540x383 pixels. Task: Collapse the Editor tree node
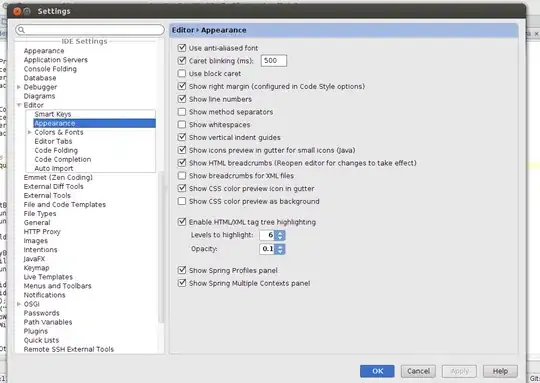(19, 105)
